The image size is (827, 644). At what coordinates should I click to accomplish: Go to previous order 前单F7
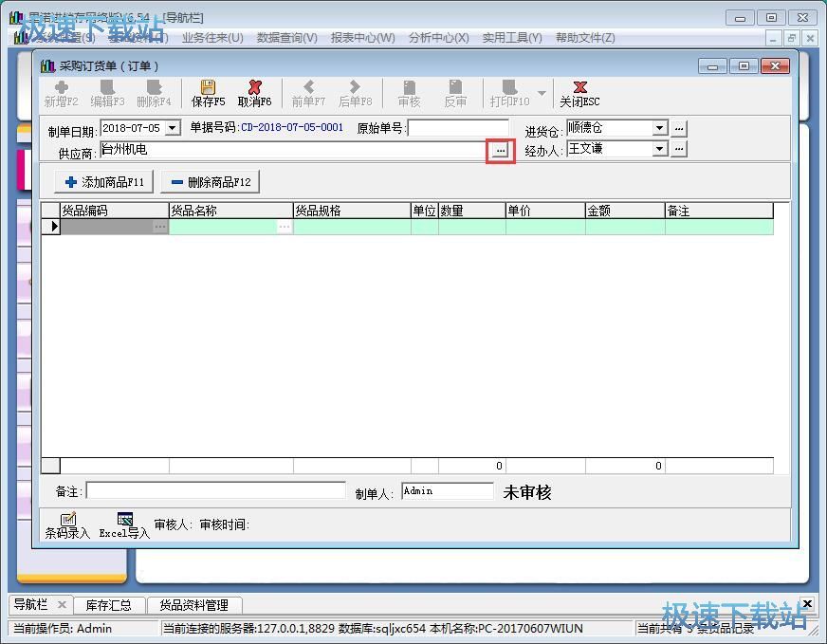308,94
